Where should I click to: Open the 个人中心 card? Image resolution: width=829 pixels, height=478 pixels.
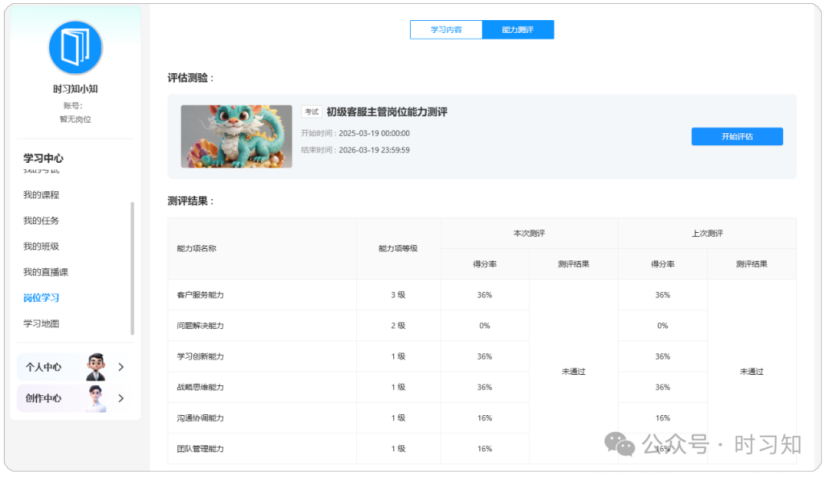coord(75,367)
